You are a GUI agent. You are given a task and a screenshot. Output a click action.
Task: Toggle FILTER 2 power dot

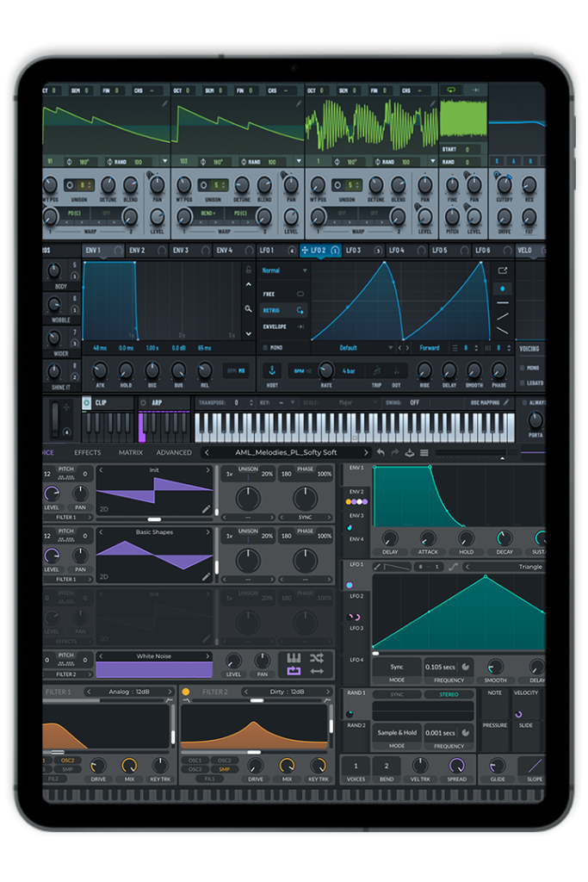(x=185, y=692)
